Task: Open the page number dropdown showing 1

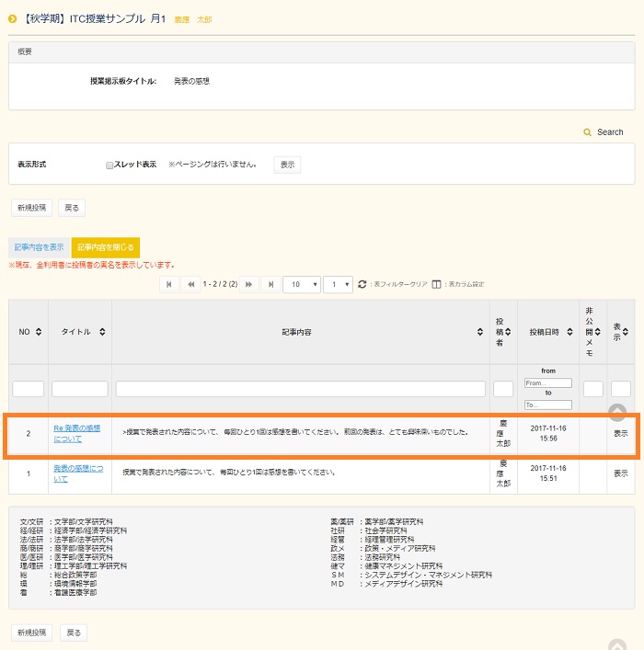Action: point(338,285)
